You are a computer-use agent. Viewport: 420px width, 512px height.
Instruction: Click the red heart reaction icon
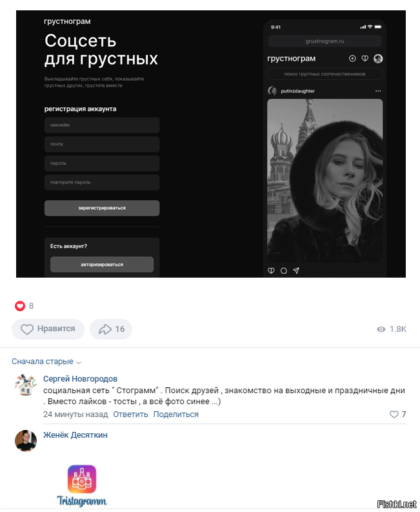20,306
